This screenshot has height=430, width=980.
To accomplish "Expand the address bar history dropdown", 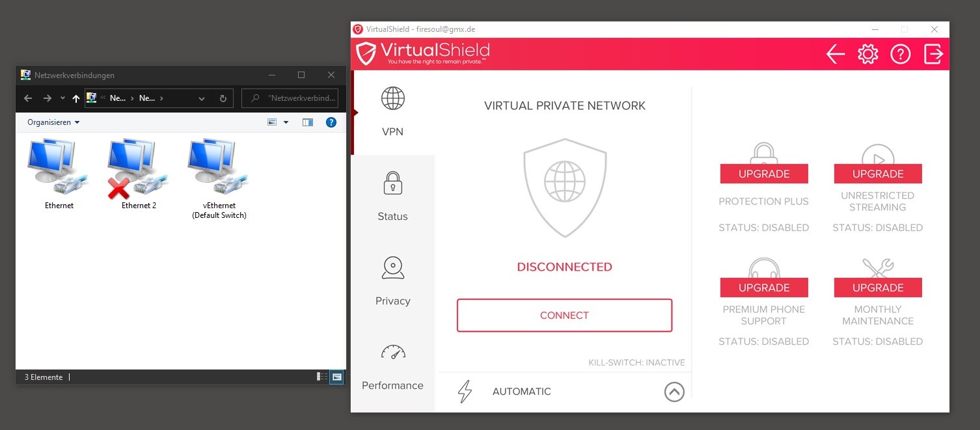I will [202, 98].
